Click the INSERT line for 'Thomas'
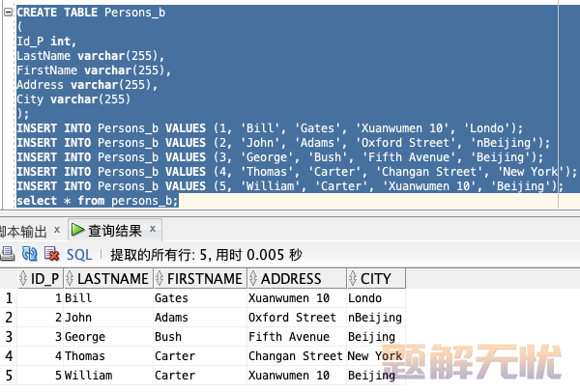 pos(297,172)
